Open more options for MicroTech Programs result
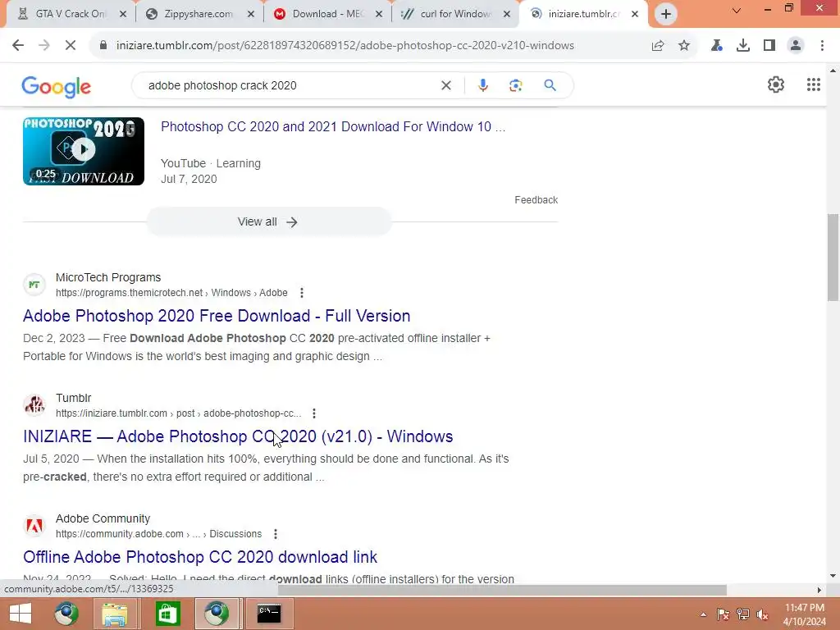Viewport: 840px width, 630px height. [x=302, y=293]
